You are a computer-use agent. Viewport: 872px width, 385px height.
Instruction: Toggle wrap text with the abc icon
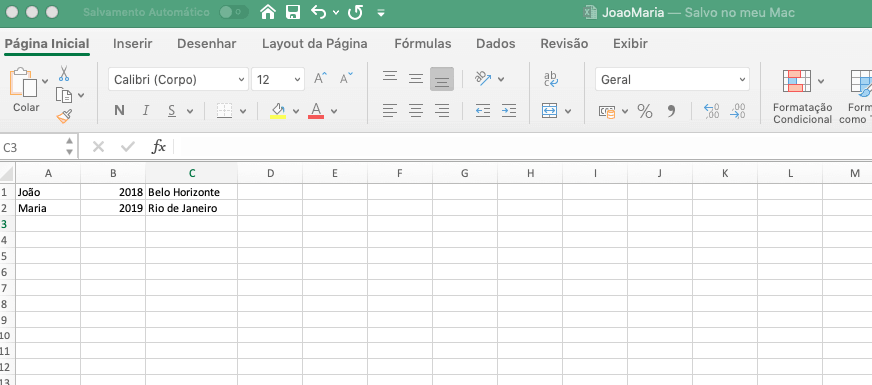[x=551, y=78]
